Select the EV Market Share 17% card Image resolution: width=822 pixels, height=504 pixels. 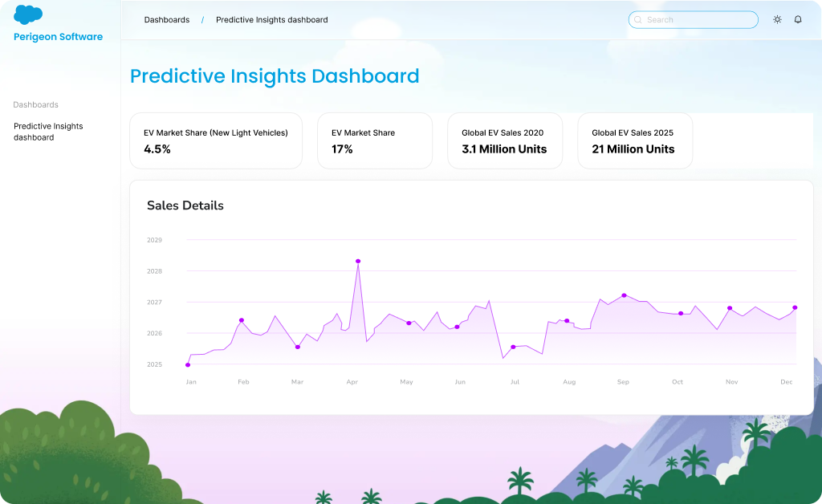pos(374,141)
